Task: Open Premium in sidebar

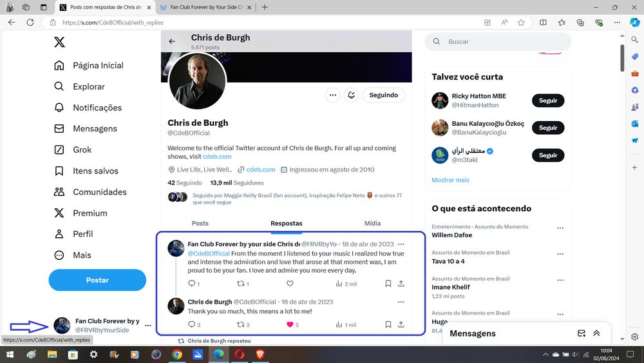Action: [80, 213]
